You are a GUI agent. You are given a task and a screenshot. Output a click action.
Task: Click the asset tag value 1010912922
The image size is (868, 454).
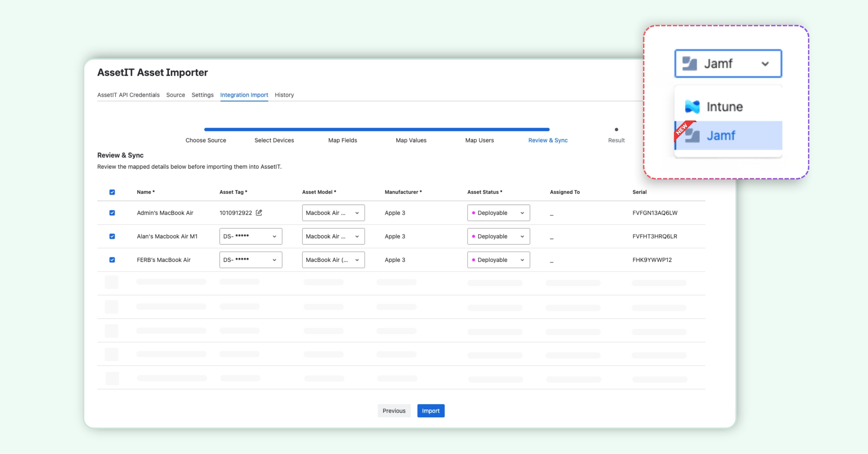pos(236,213)
